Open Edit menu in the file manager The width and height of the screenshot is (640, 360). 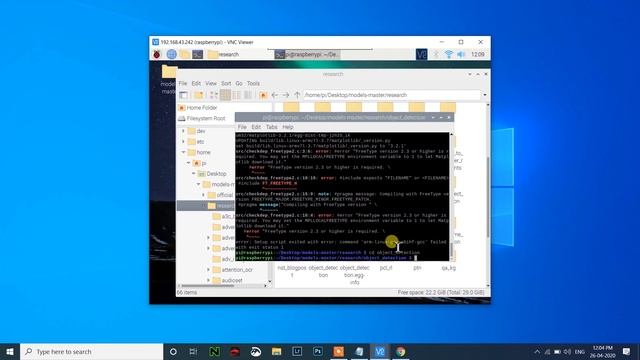point(196,83)
